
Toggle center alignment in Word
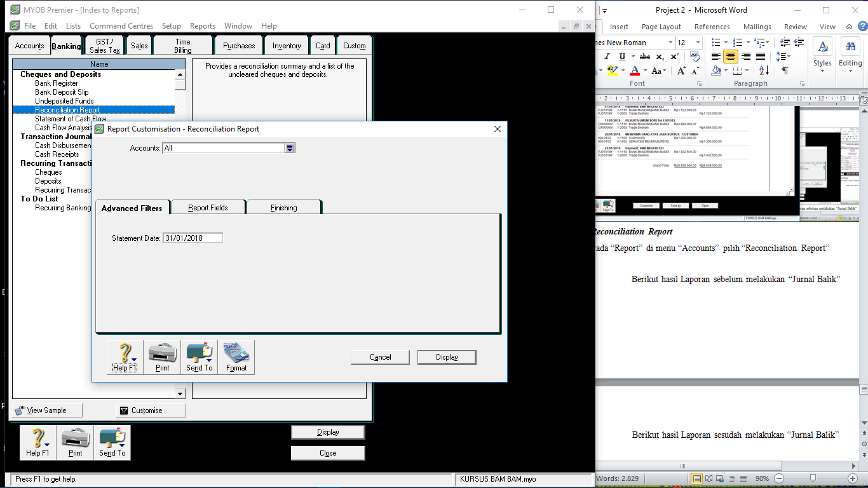click(731, 57)
